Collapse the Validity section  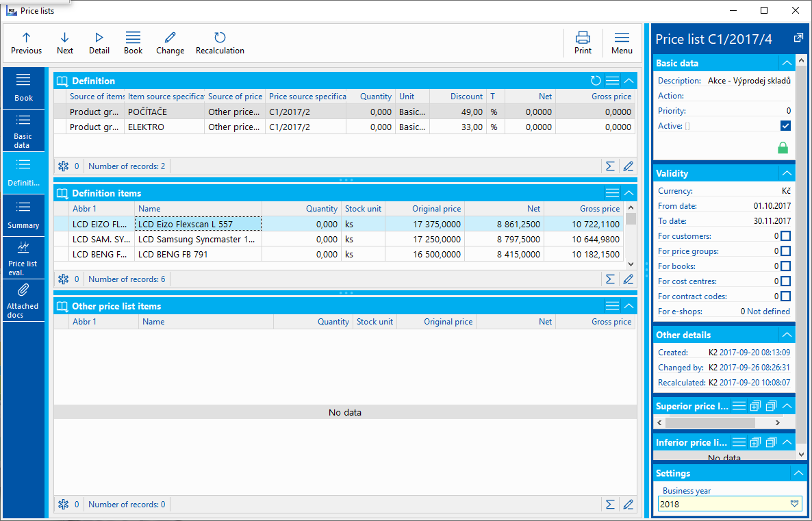787,173
